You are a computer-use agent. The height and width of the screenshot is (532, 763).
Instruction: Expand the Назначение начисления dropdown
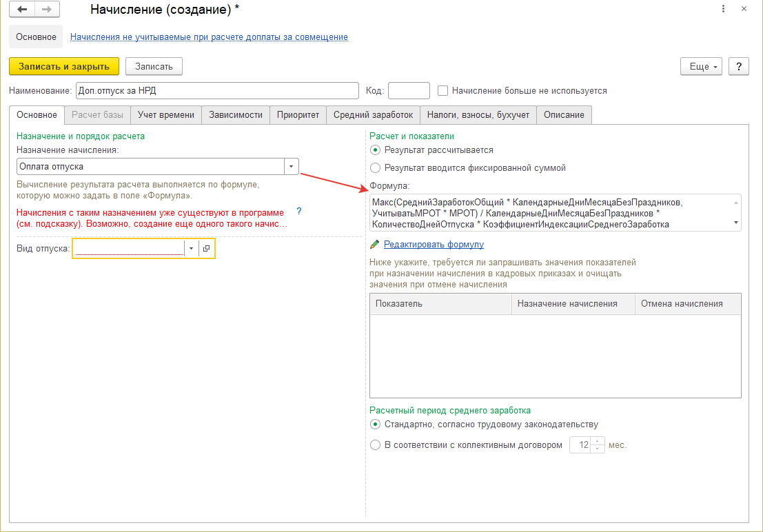point(292,167)
